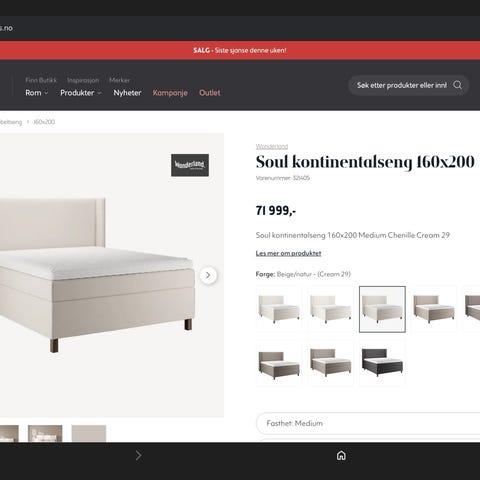This screenshot has height=480, width=480.
Task: Select the first cream bed color variant
Action: [279, 309]
